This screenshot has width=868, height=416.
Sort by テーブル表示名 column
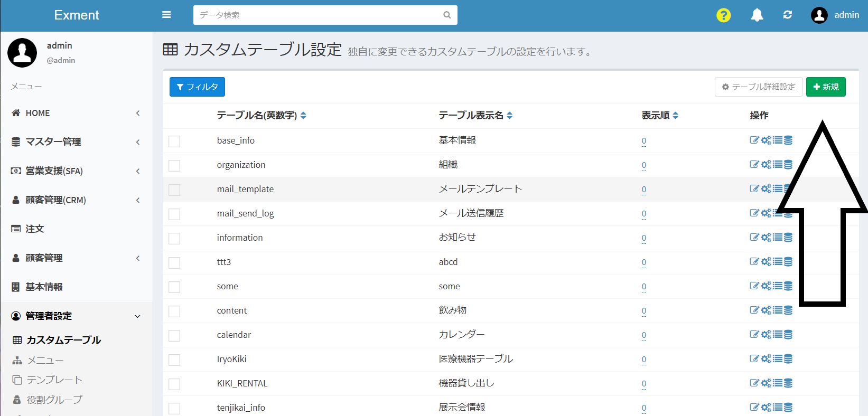[510, 116]
